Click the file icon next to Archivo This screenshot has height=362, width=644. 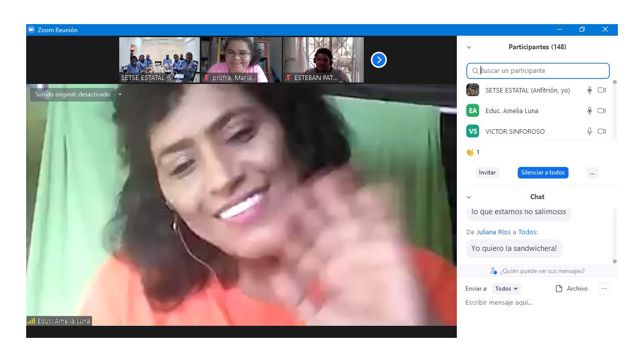pyautogui.click(x=558, y=289)
